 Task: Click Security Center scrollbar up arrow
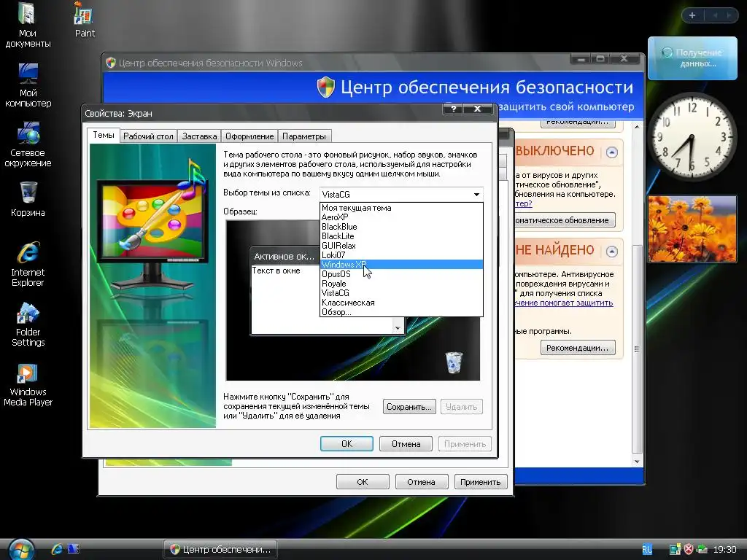[x=637, y=127]
